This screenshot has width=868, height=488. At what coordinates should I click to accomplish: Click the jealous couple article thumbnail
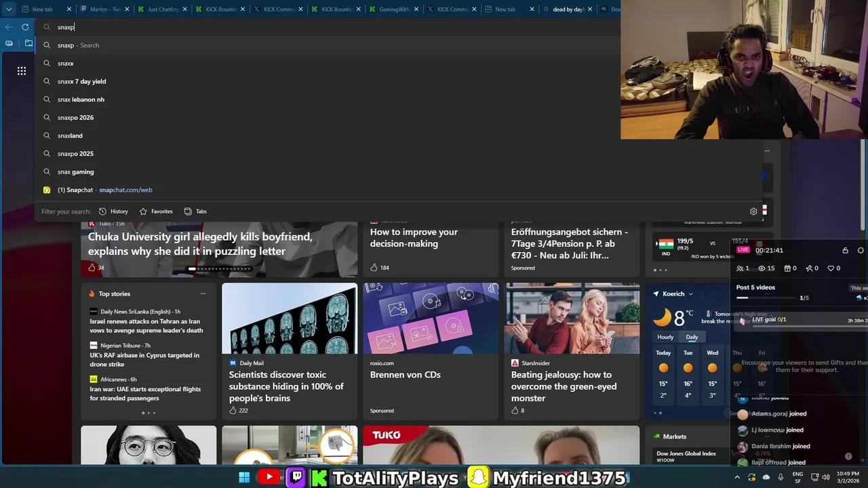point(572,319)
